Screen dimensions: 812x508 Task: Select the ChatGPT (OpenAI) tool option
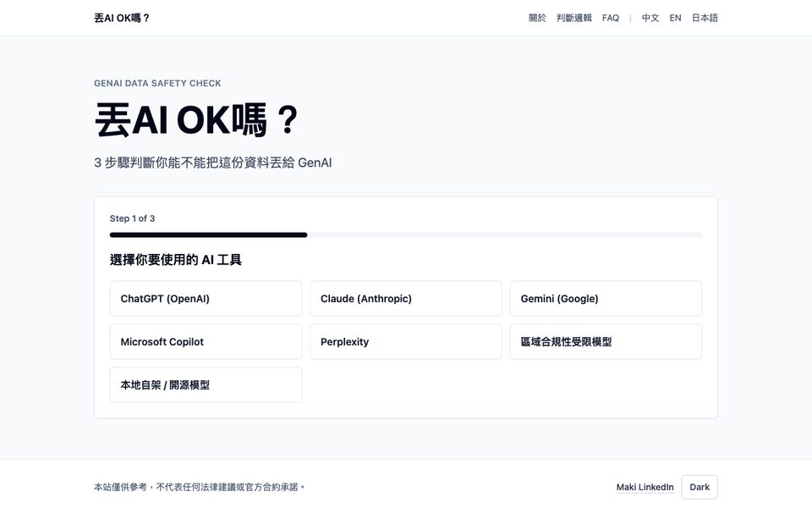pyautogui.click(x=206, y=299)
